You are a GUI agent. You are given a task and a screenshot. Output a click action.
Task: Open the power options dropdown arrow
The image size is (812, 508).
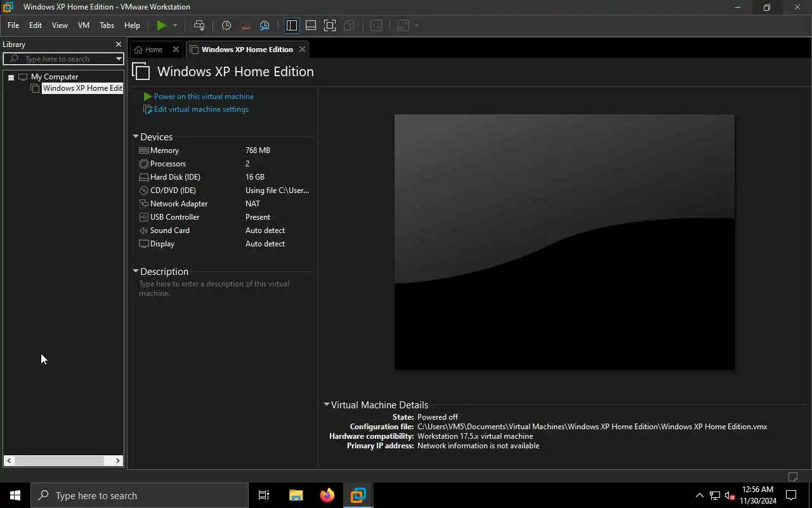175,25
